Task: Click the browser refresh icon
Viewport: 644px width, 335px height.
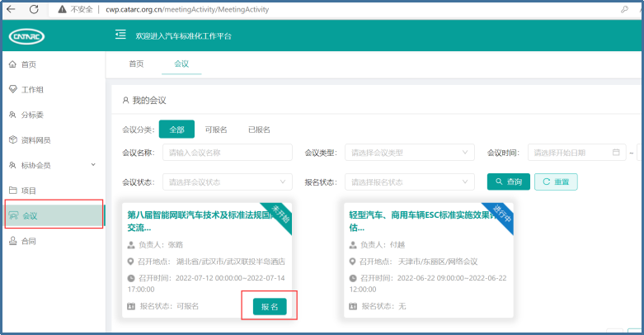Action: pyautogui.click(x=34, y=8)
